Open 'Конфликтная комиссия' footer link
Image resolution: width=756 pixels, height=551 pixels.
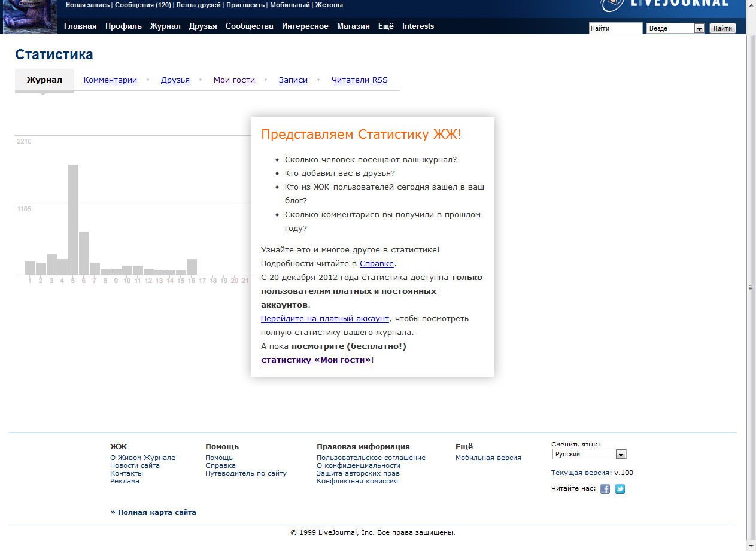[x=357, y=481]
